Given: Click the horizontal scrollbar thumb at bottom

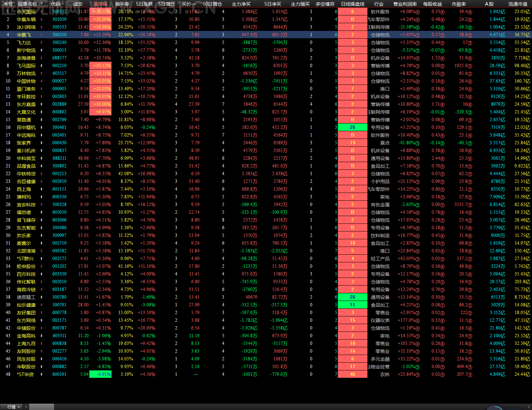Looking at the screenshot, I should pyautogui.click(x=41, y=407).
